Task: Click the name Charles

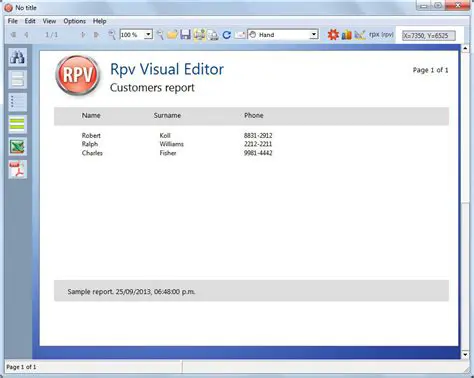Action: [x=92, y=153]
